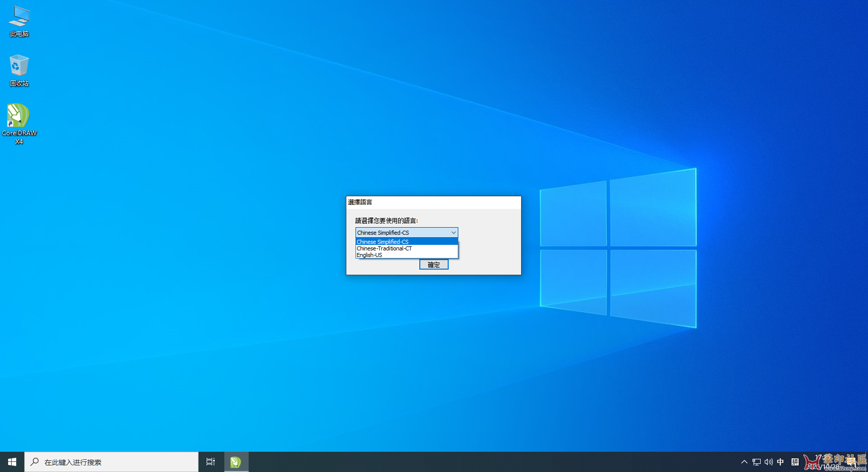
Task: Show hidden tray icons with the chevron
Action: (x=744, y=461)
